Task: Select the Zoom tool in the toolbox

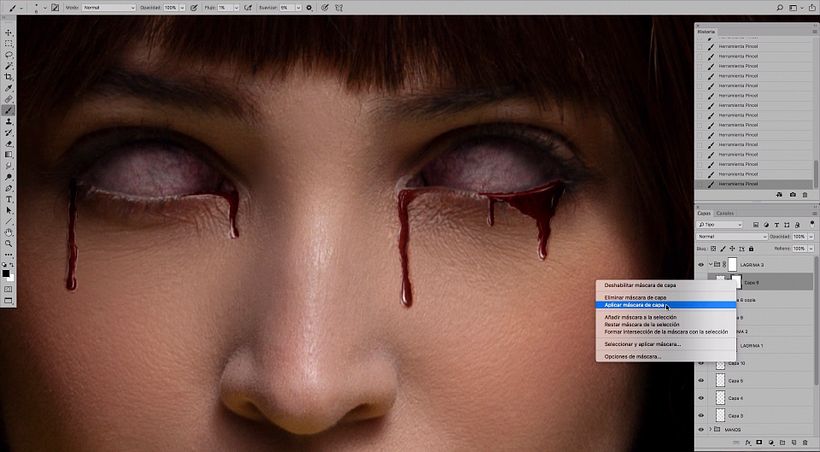Action: pos(8,243)
